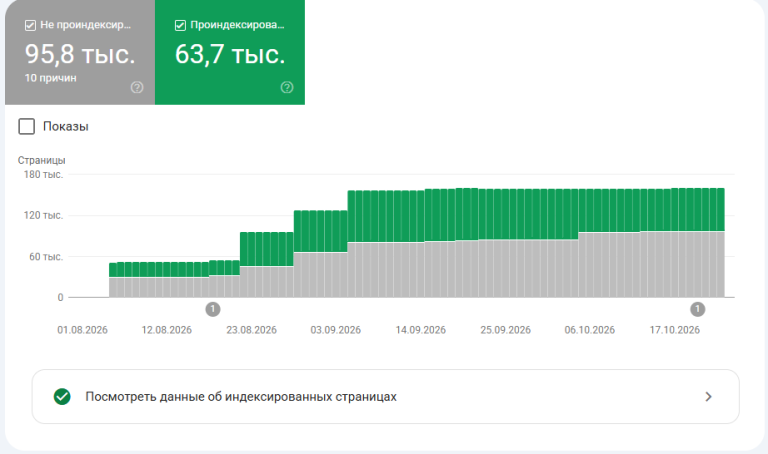Image resolution: width=768 pixels, height=454 pixels.
Task: Click the Страницы axis title
Action: click(x=42, y=160)
